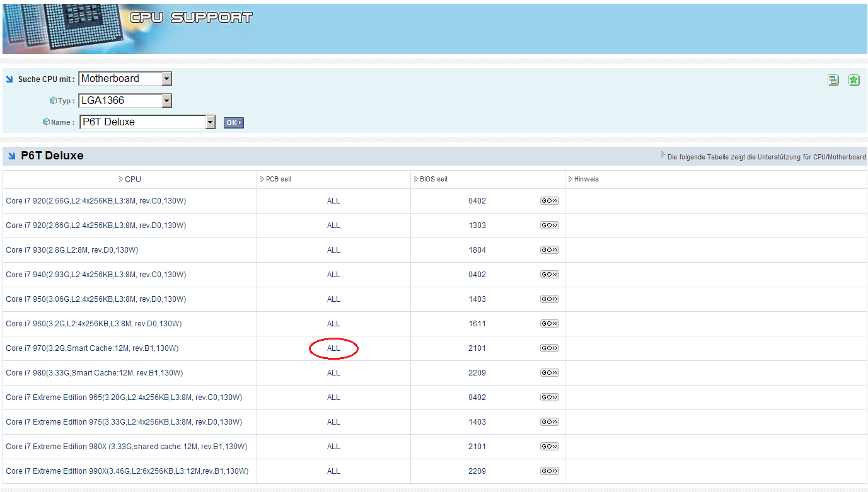Click BIOS version 2101 in Core i7 970 row
Screen dimensions: 868x492
click(477, 348)
